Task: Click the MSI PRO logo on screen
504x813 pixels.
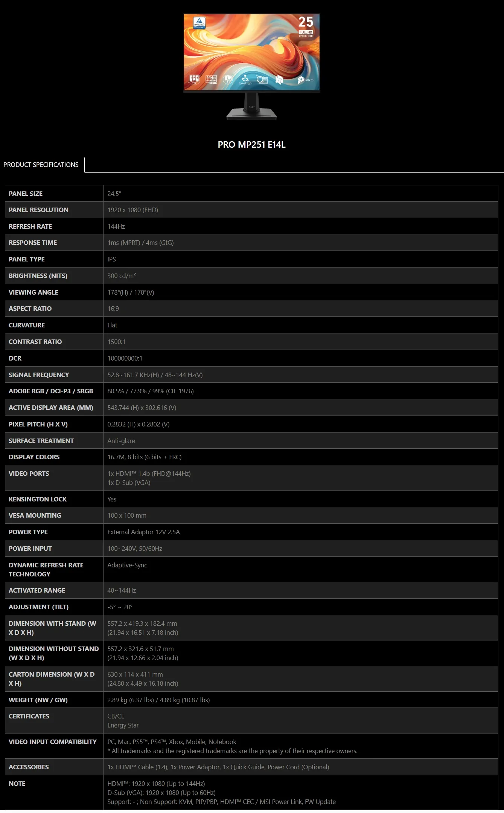Action: point(306,80)
